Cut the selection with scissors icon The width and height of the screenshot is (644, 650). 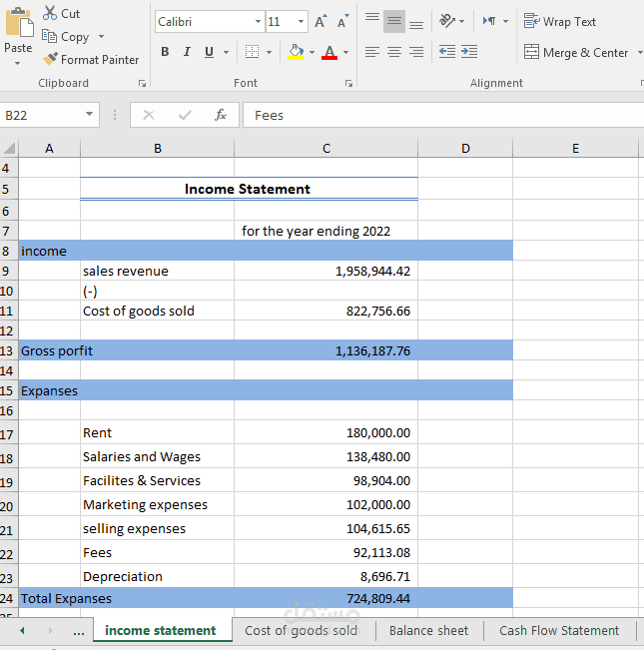[x=50, y=13]
